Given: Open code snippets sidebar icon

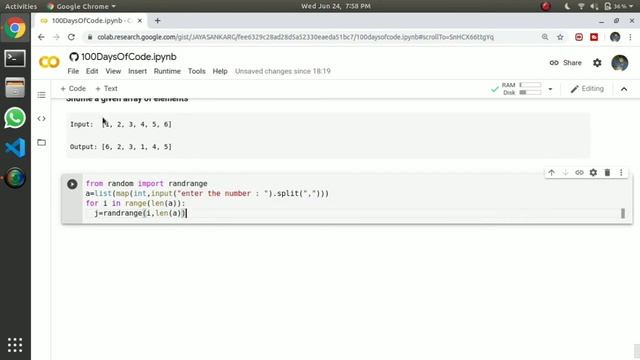Looking at the screenshot, I should [41, 119].
